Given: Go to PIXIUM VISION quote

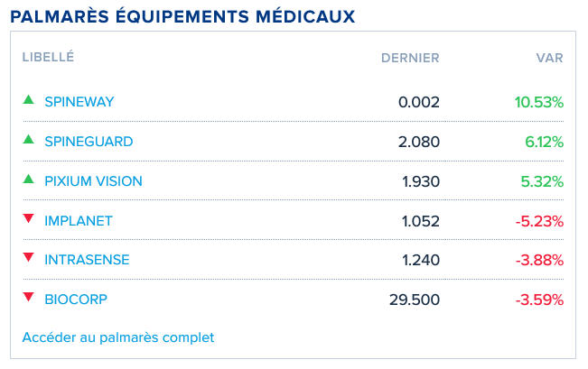Looking at the screenshot, I should pyautogui.click(x=93, y=181).
